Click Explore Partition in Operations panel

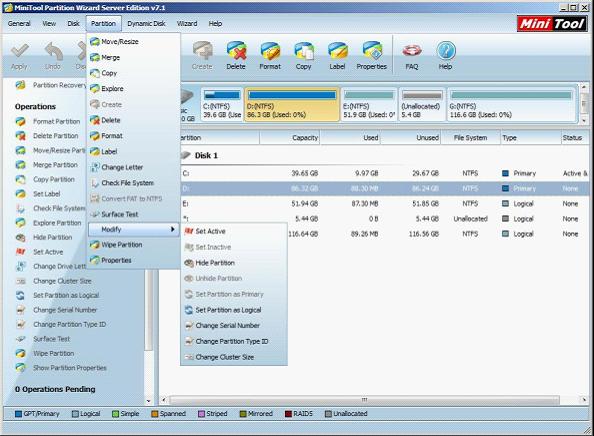[x=57, y=223]
